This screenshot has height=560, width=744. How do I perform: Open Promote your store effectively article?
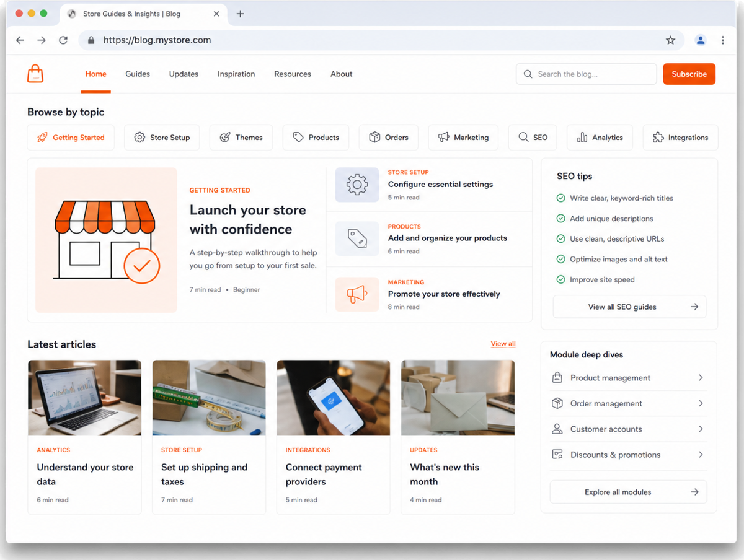[x=444, y=294]
